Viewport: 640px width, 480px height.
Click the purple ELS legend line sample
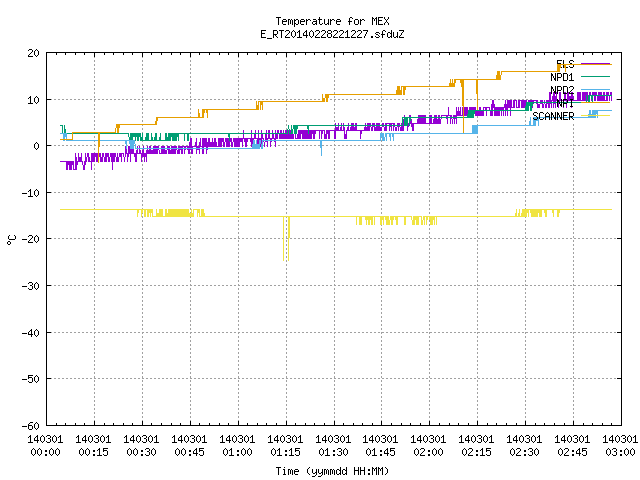(596, 64)
